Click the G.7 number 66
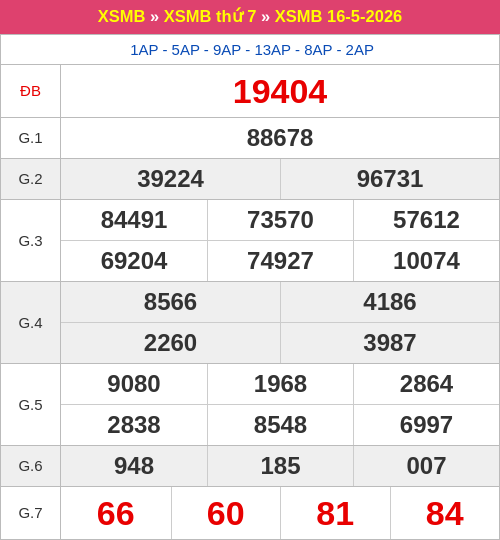500x540 pixels. pos(116,513)
